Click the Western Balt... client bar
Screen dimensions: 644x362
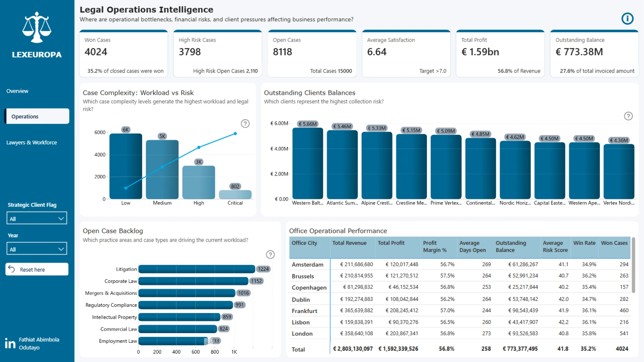pyautogui.click(x=308, y=164)
